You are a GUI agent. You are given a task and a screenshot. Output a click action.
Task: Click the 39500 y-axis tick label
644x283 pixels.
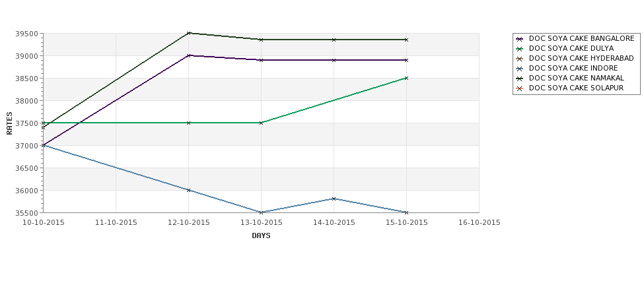(x=28, y=34)
